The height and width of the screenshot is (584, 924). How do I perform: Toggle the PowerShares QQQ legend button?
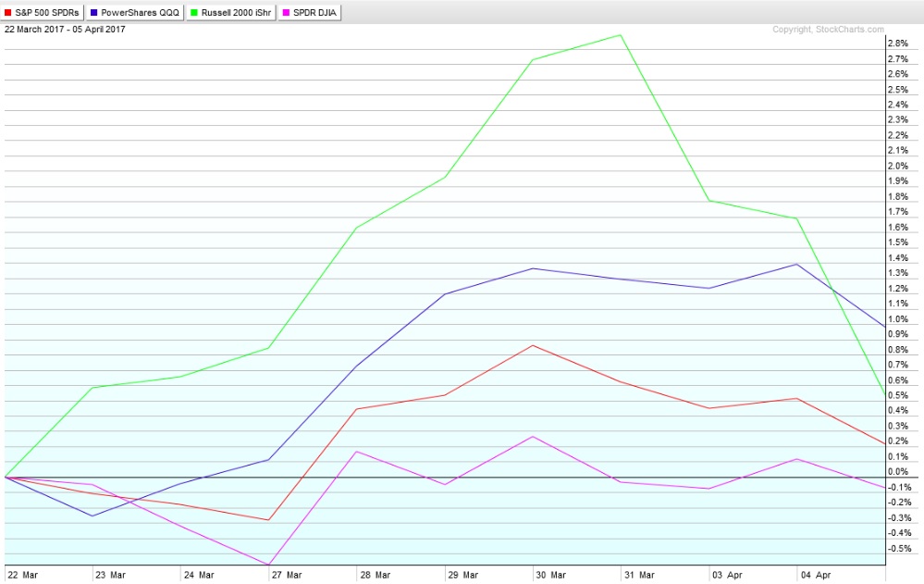pos(135,12)
